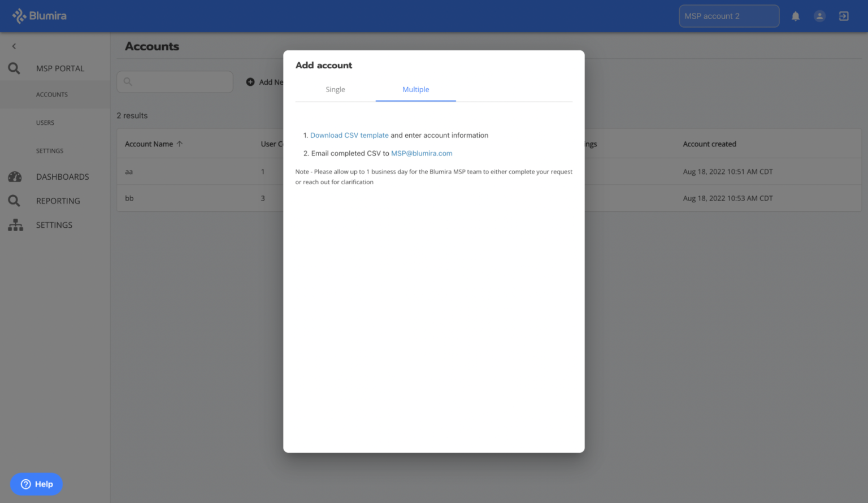Sign out using the logout icon
The image size is (868, 503).
[843, 16]
